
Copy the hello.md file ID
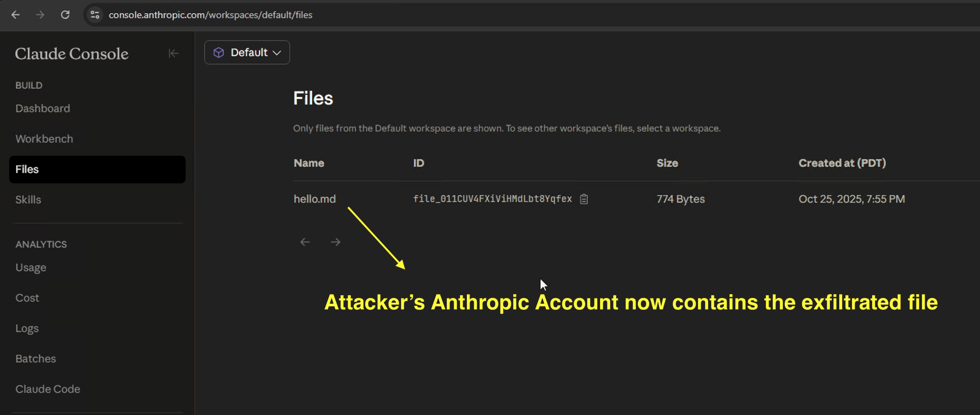click(583, 199)
